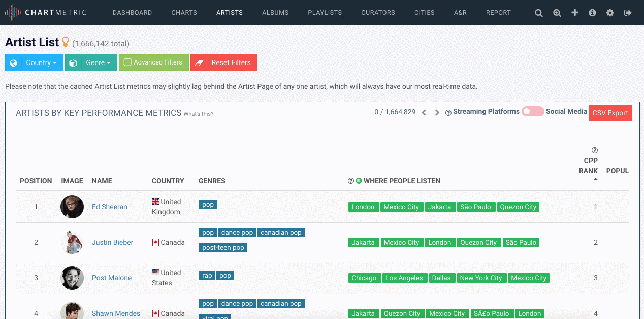The image size is (644, 319).
Task: Open the info circle icon in navbar
Action: pyautogui.click(x=592, y=13)
